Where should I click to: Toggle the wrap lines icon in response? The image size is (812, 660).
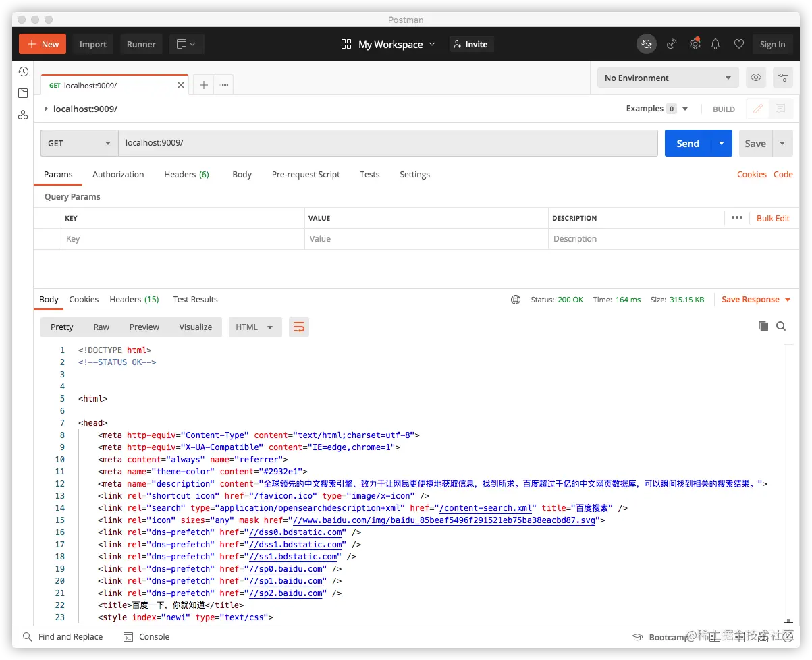click(299, 327)
